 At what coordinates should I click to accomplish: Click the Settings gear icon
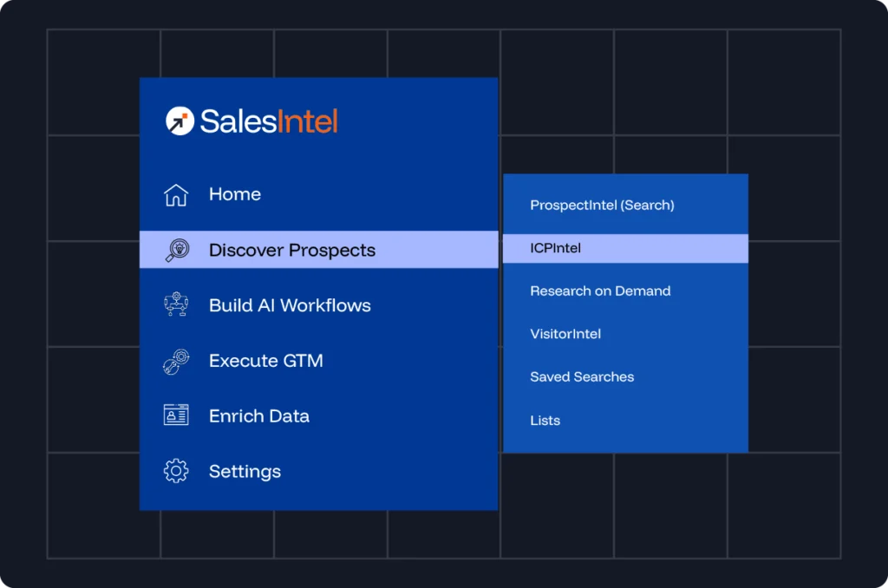176,471
